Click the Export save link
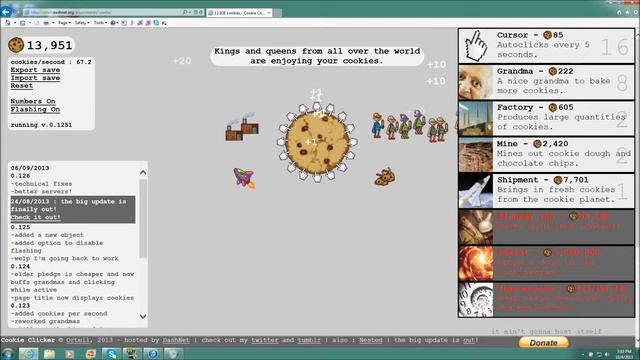 tap(35, 70)
